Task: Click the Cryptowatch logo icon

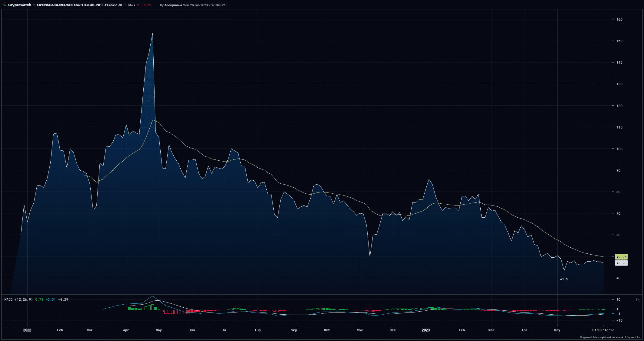Action: (x=5, y=5)
